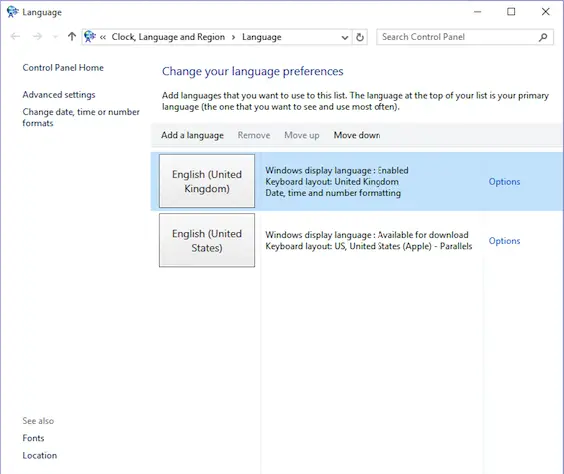564x474 pixels.
Task: Select English (United States) language tile
Action: 207,240
